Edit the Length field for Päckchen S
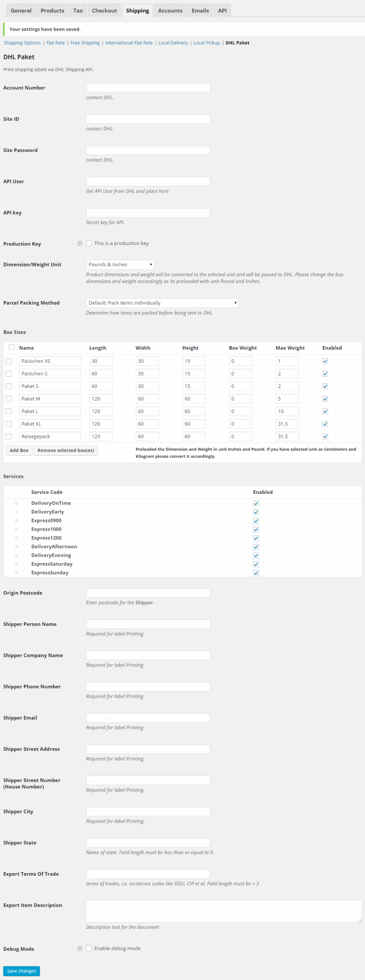Image resolution: width=365 pixels, height=980 pixels. (101, 374)
